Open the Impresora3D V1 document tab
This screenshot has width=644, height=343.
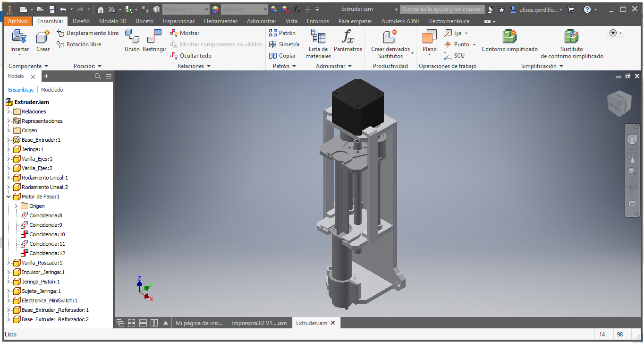point(259,323)
